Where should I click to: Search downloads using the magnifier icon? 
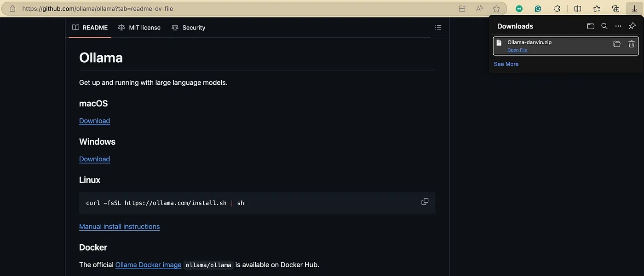point(604,26)
